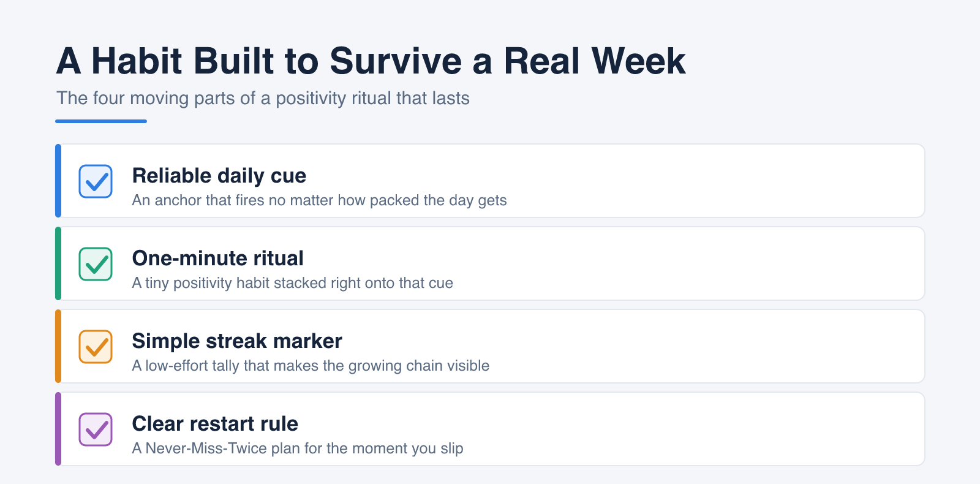Click the purple accent bar of fourth card

click(58, 429)
